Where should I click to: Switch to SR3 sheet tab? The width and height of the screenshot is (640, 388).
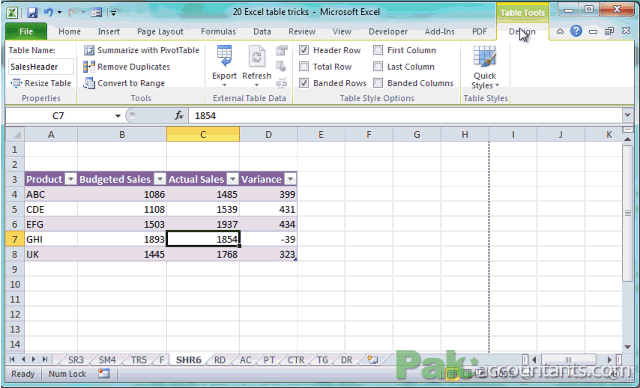pyautogui.click(x=76, y=360)
